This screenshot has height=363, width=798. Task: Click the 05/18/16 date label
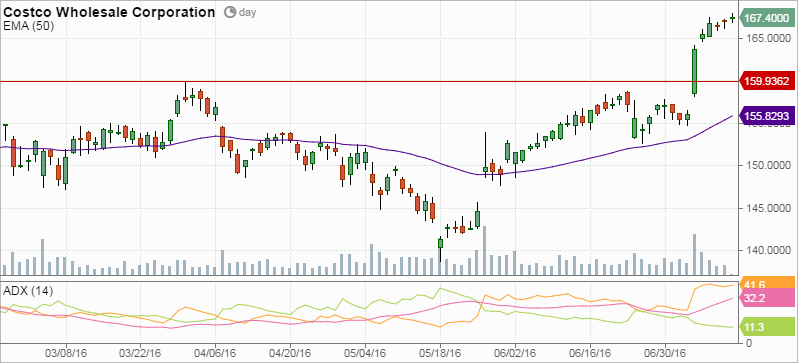pos(440,352)
